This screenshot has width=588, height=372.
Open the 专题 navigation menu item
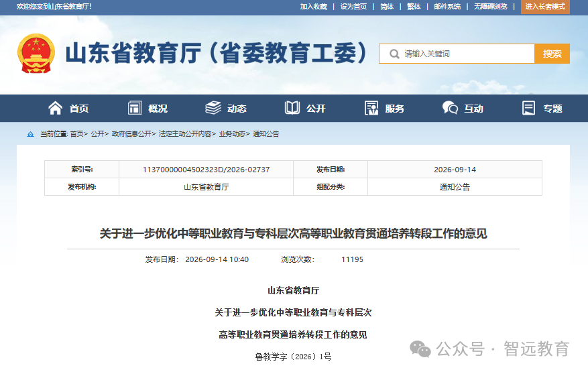pos(552,109)
